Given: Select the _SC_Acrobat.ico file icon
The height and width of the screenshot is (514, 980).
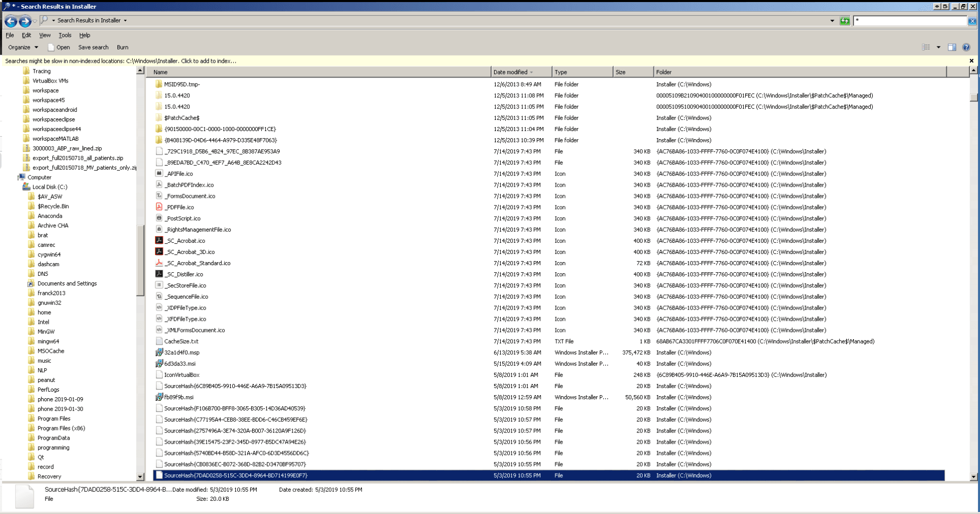Looking at the screenshot, I should click(159, 241).
